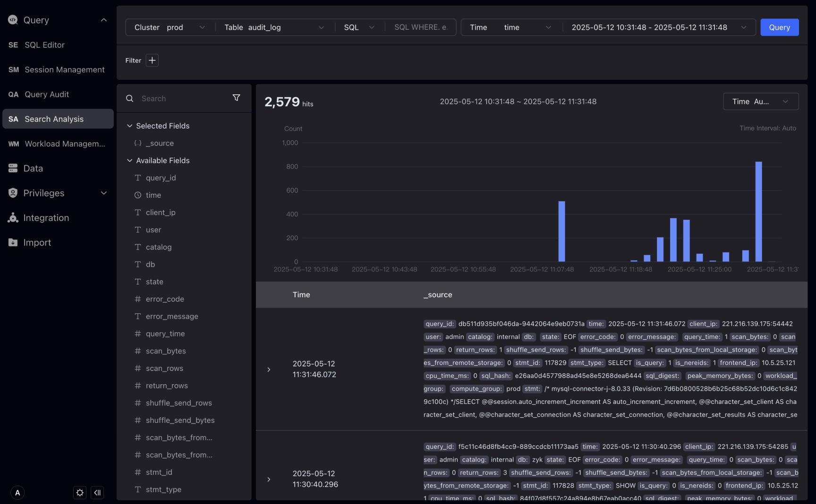Focus the SQL WHERE input field
816x504 pixels.
420,27
